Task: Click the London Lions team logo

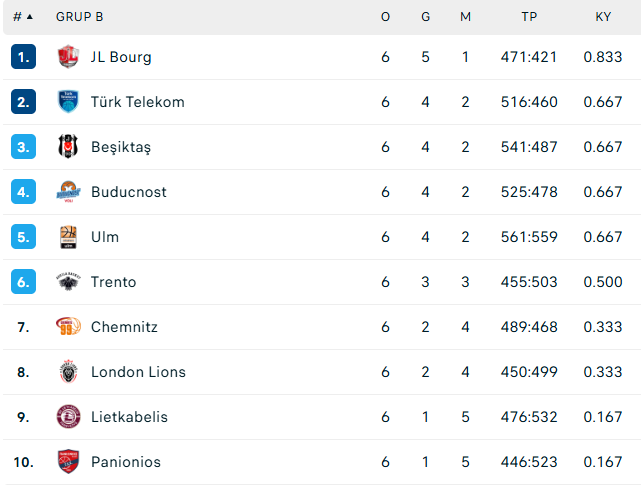Action: (68, 372)
